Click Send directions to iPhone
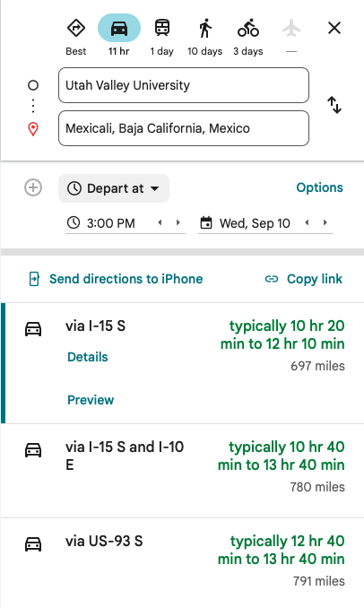The width and height of the screenshot is (364, 608). coord(116,279)
